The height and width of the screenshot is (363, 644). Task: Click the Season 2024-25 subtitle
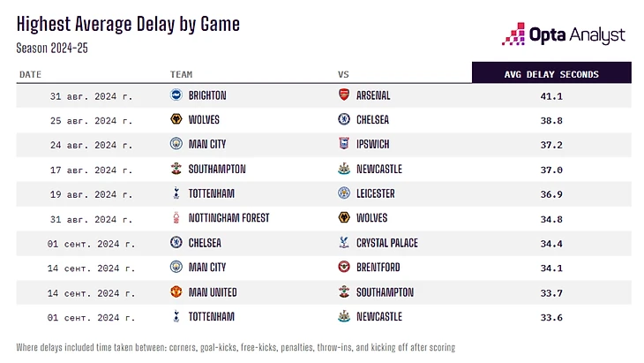(52, 47)
